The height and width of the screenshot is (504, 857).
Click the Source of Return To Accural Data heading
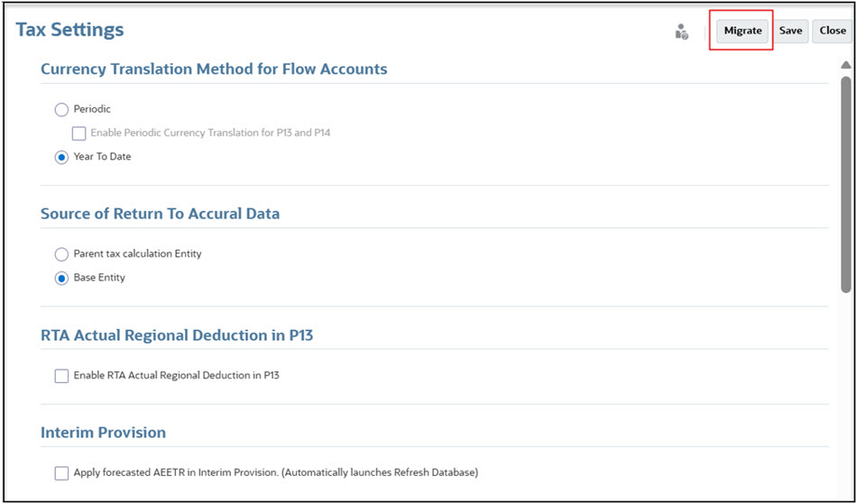(161, 214)
